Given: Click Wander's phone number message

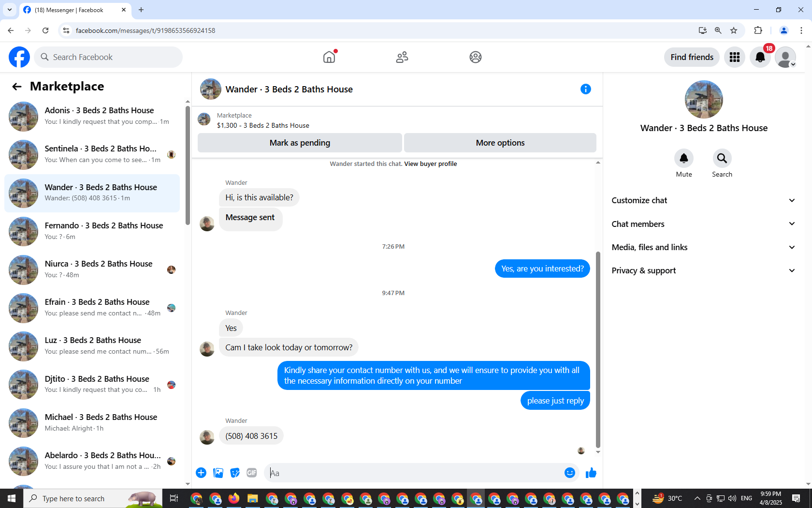Looking at the screenshot, I should [x=251, y=436].
